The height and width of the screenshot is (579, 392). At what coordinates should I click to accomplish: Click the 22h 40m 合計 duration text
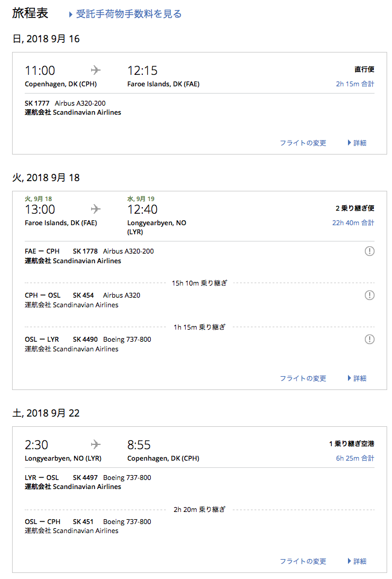pyautogui.click(x=353, y=223)
